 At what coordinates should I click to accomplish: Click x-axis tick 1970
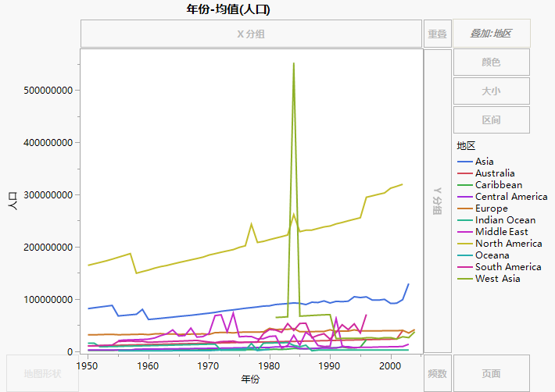pyautogui.click(x=209, y=366)
